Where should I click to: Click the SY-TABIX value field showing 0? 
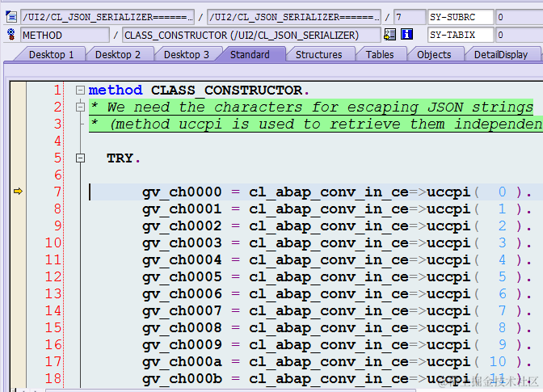(519, 35)
